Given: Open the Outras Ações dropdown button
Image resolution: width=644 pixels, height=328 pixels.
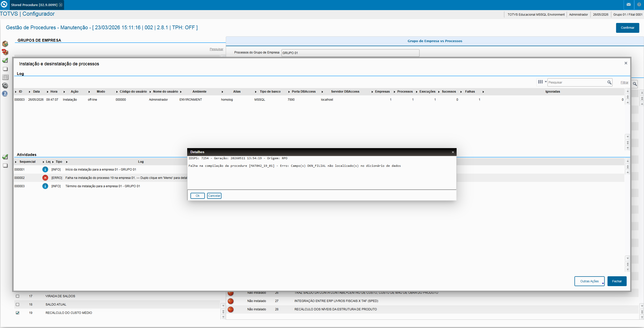Looking at the screenshot, I should 589,281.
